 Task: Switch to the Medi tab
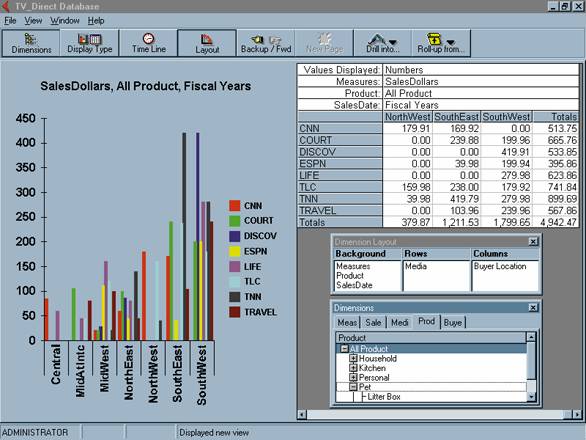400,322
